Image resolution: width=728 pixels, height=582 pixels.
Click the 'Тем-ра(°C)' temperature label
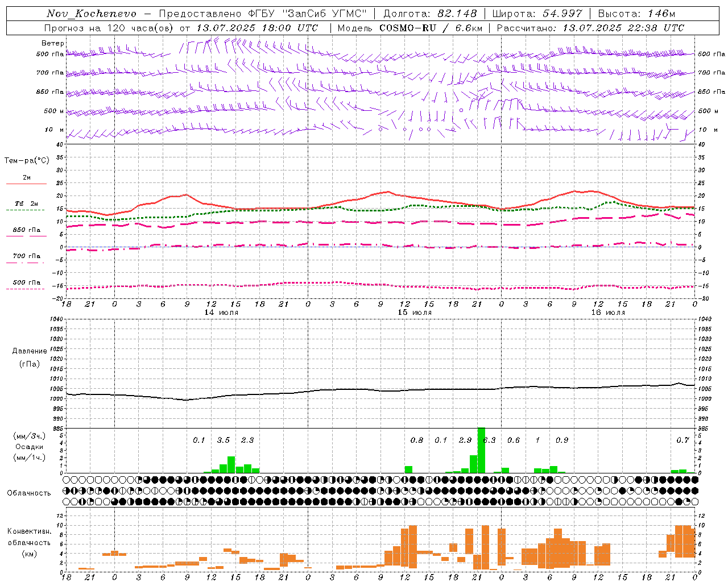pos(27,161)
